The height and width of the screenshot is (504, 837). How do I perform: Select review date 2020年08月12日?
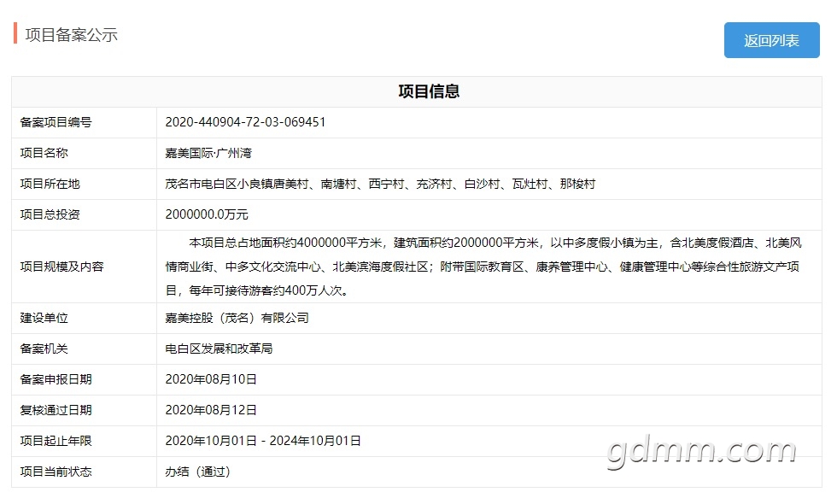tap(211, 411)
